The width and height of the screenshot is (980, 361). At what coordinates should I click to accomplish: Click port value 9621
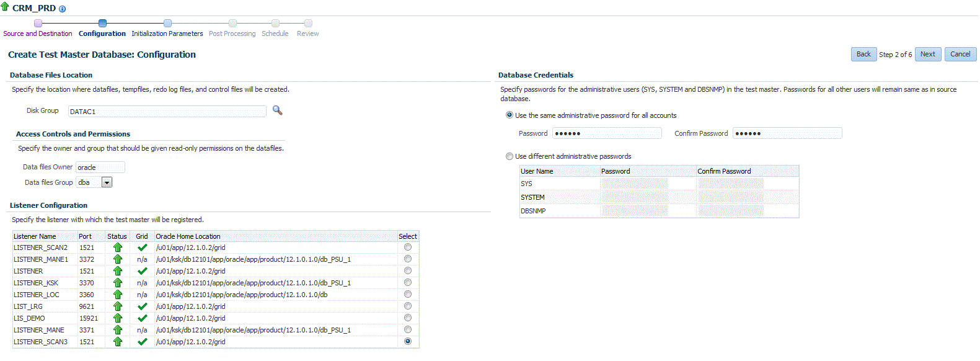pos(87,306)
